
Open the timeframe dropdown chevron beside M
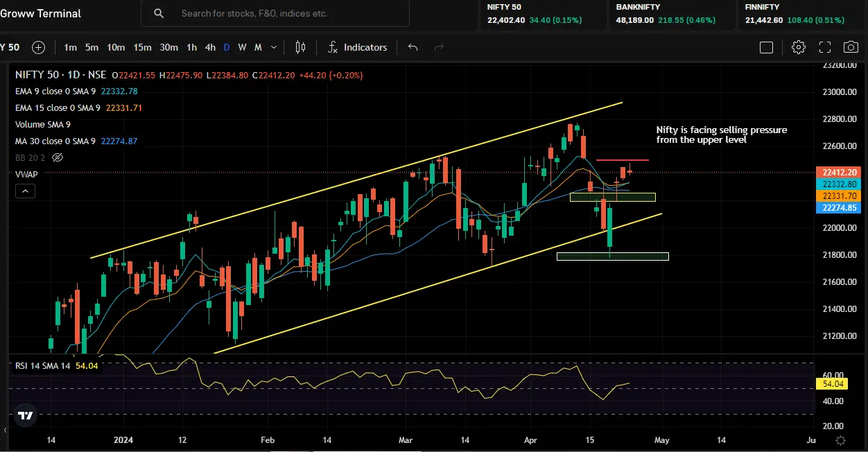pos(273,47)
